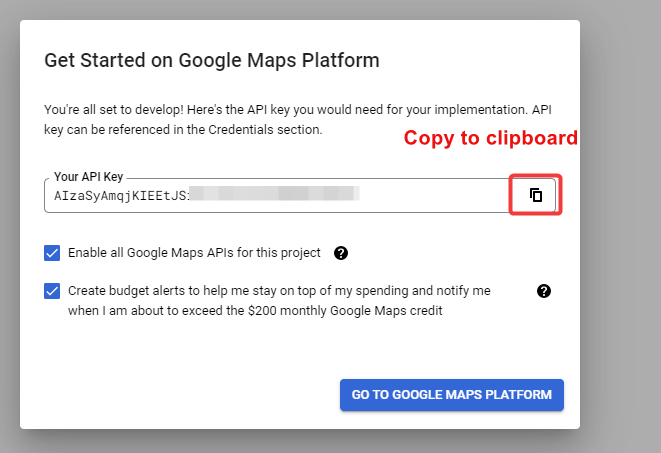This screenshot has width=661, height=453.
Task: Open help for Enable all Google Maps APIs
Action: pyautogui.click(x=340, y=253)
